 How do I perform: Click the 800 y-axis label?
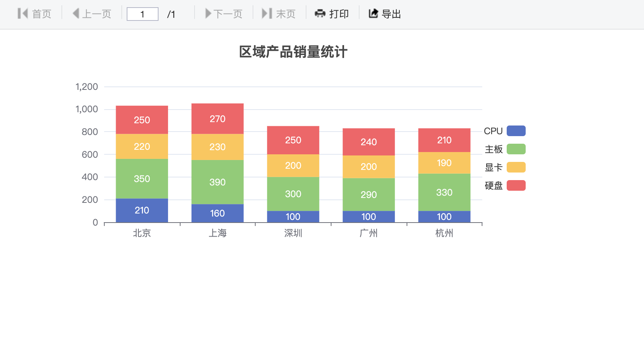click(x=90, y=132)
